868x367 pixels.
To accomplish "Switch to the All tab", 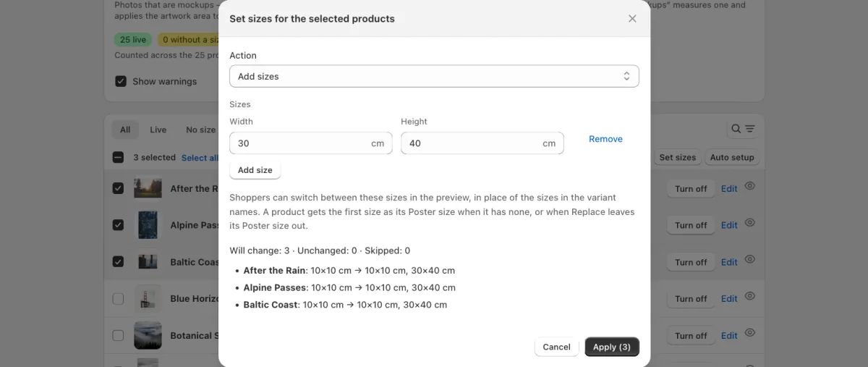I will (x=125, y=130).
